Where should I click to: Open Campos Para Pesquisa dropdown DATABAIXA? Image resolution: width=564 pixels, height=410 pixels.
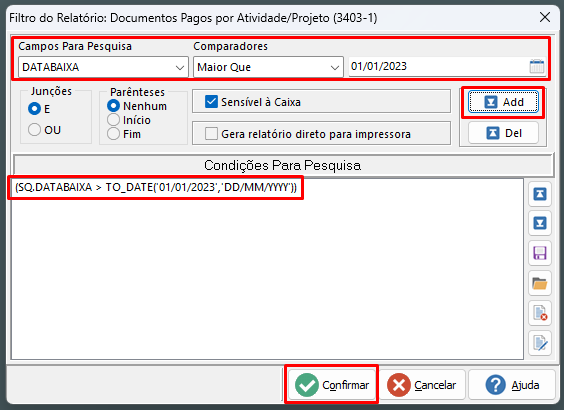(x=103, y=67)
